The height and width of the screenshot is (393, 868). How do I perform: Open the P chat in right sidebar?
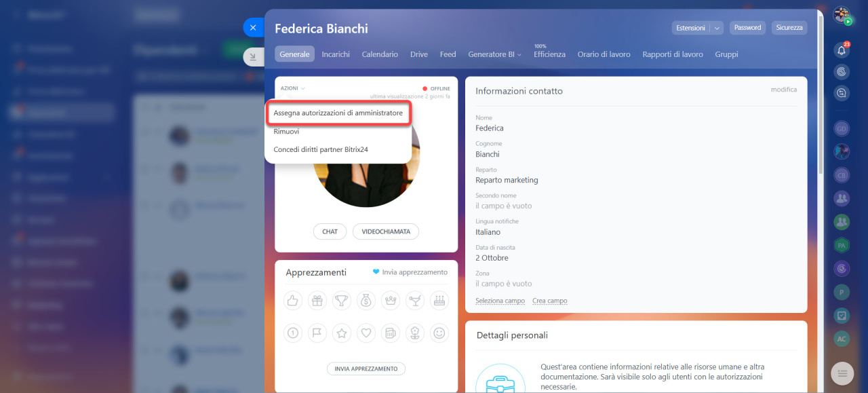tap(842, 292)
